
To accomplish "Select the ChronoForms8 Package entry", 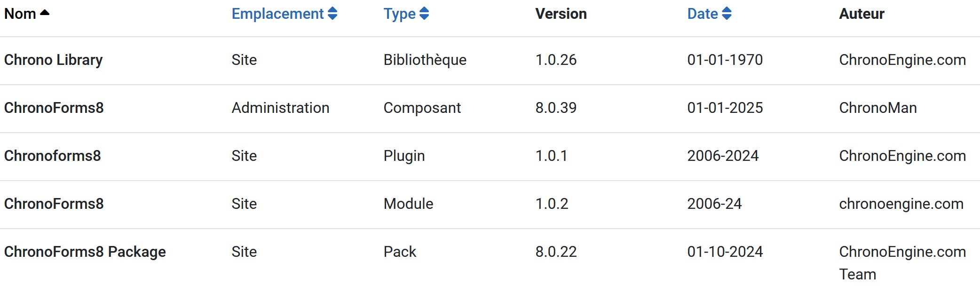I will (85, 252).
